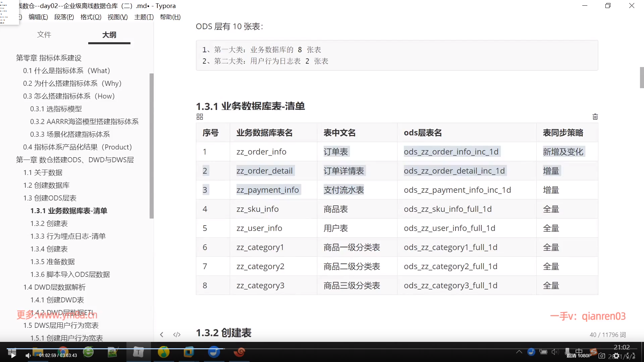This screenshot has width=644, height=362.
Task: Toggle the Chinese input method indicator
Action: pos(579,351)
